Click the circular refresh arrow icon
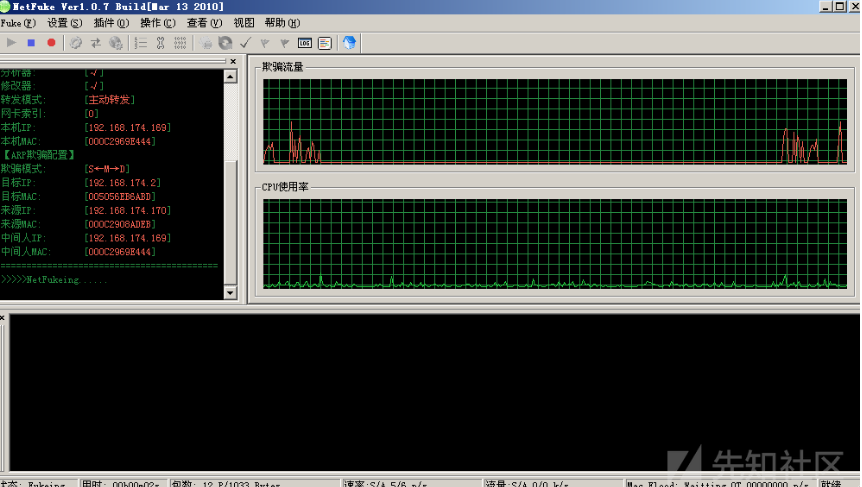The image size is (862, 487). pyautogui.click(x=225, y=43)
